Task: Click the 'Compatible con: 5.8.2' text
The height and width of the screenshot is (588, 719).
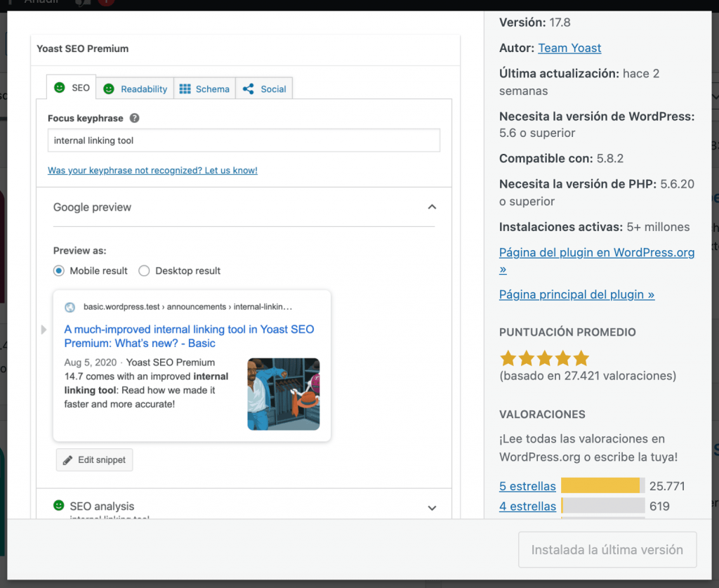Action: 561,159
